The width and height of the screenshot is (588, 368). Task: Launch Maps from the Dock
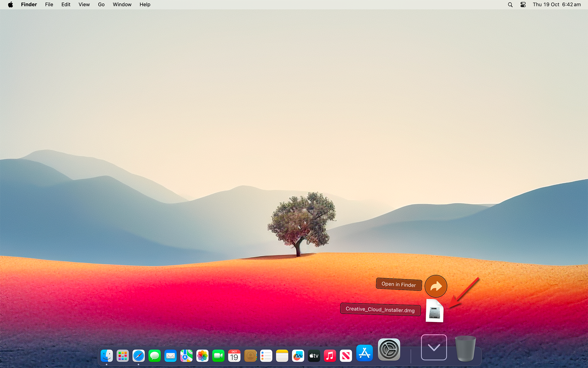tap(186, 356)
